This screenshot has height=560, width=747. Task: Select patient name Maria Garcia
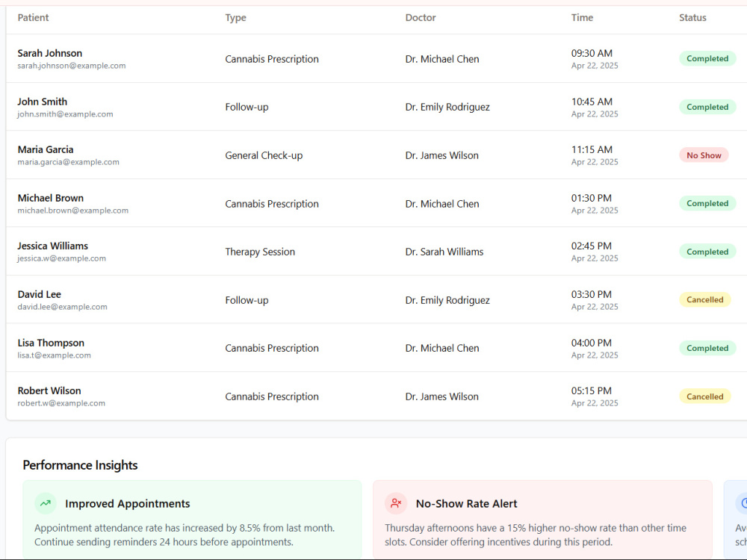[x=46, y=149]
